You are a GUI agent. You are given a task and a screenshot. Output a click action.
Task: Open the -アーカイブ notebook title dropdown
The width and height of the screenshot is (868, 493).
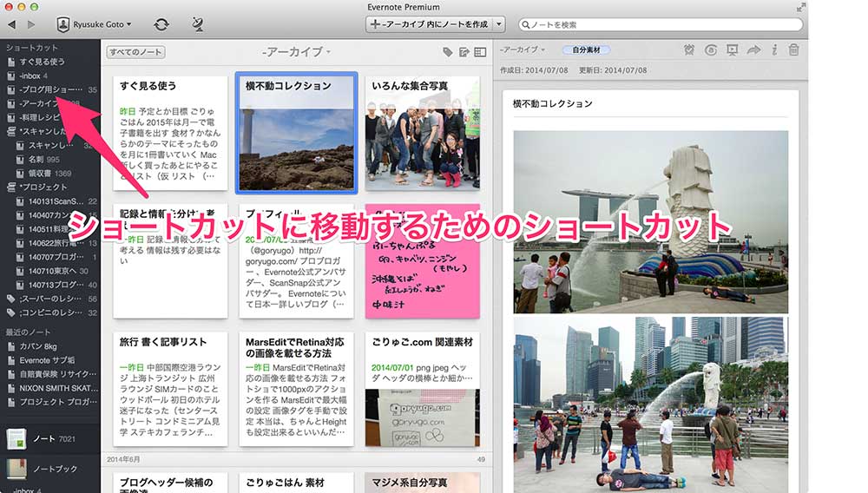tap(296, 52)
